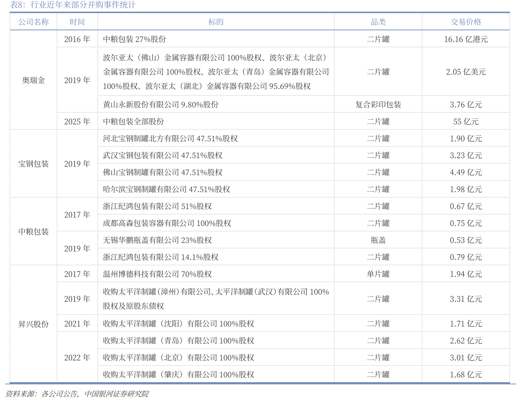Viewport: 532px width, 401px height.
Task: Click the 波尔亚太（佛山）金属容器 target cell
Action: click(x=216, y=72)
